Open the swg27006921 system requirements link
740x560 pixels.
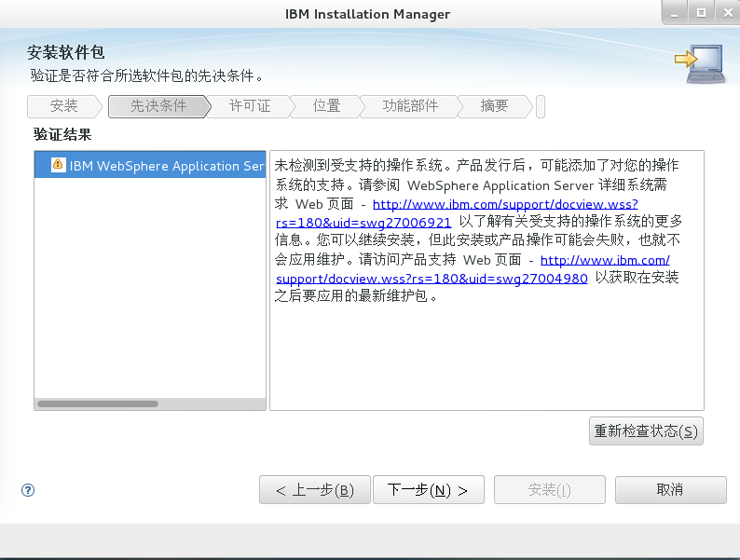(457, 213)
